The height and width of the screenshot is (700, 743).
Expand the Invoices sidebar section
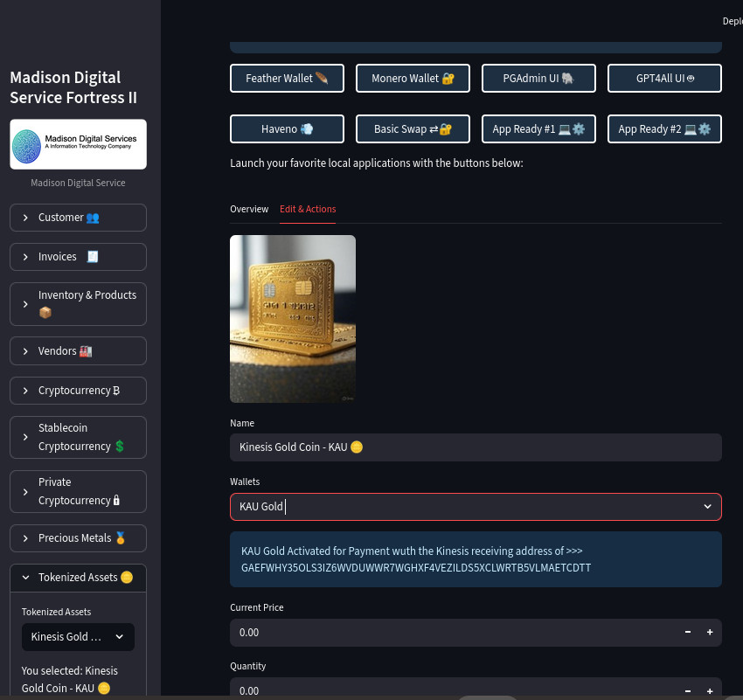point(78,257)
